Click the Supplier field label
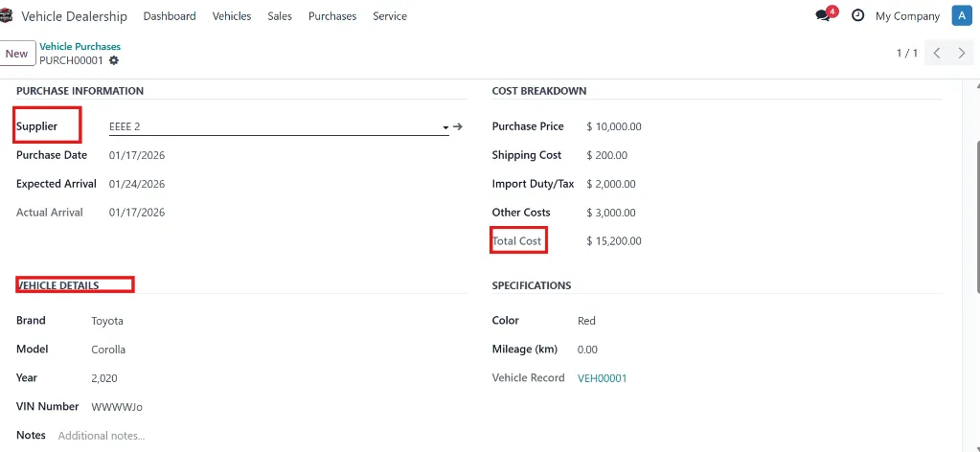980x452 pixels. (36, 126)
